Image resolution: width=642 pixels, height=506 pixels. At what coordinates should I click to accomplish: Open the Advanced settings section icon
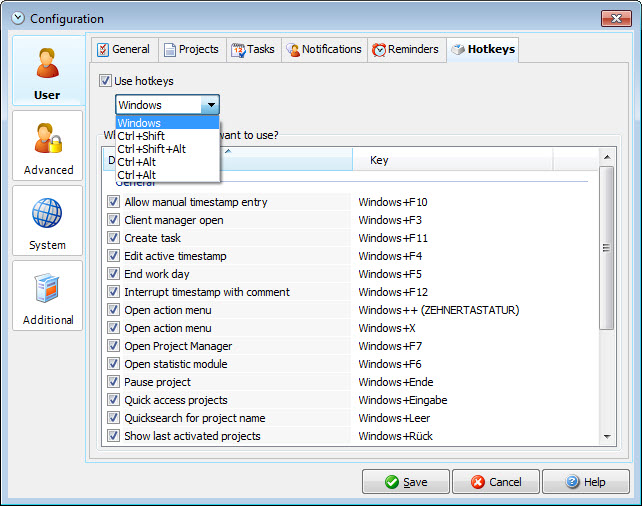click(48, 139)
